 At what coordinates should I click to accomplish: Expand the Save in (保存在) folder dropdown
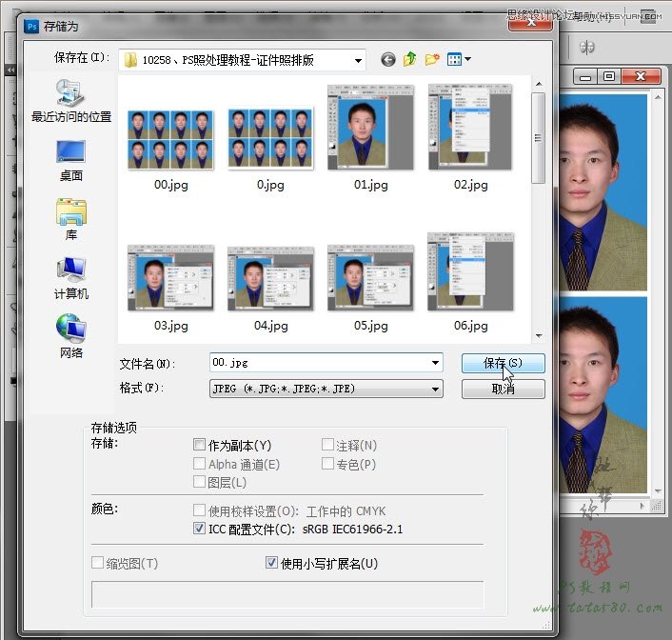[358, 61]
